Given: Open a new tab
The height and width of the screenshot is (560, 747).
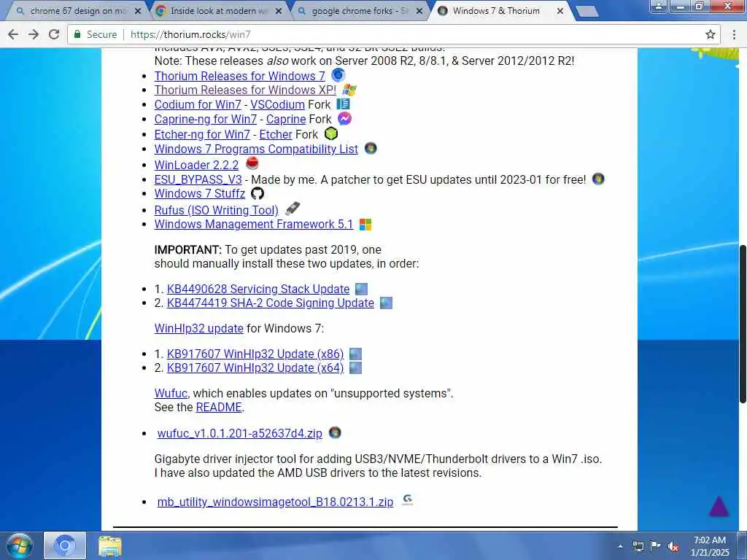Looking at the screenshot, I should click(587, 11).
